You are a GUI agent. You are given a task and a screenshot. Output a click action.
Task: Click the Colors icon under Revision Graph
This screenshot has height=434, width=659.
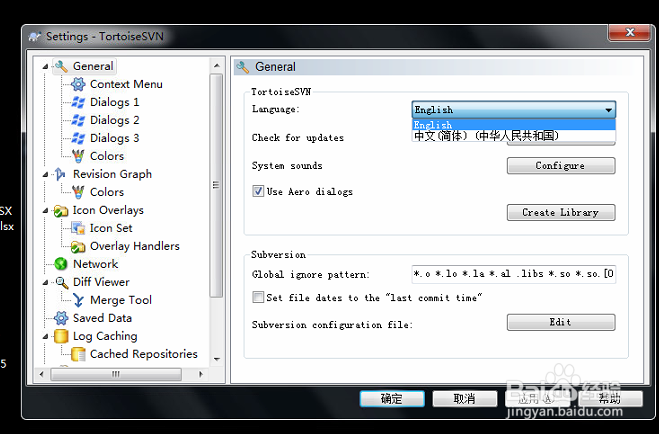click(x=78, y=192)
